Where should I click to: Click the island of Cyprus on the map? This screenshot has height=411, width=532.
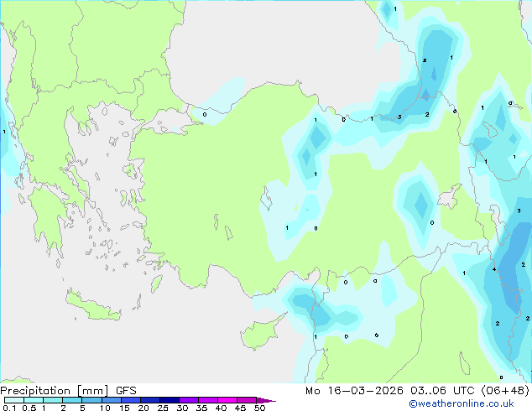tap(261, 333)
